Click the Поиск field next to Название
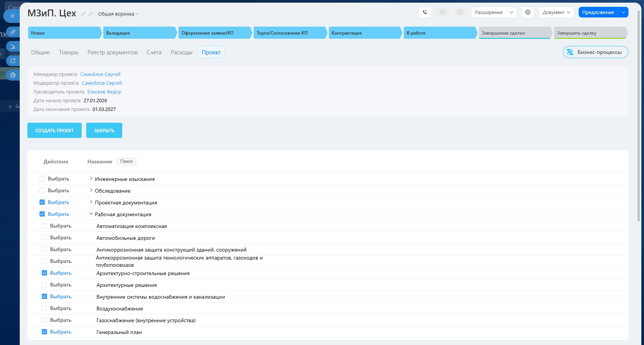Viewport: 644px width, 345px height. (x=126, y=161)
